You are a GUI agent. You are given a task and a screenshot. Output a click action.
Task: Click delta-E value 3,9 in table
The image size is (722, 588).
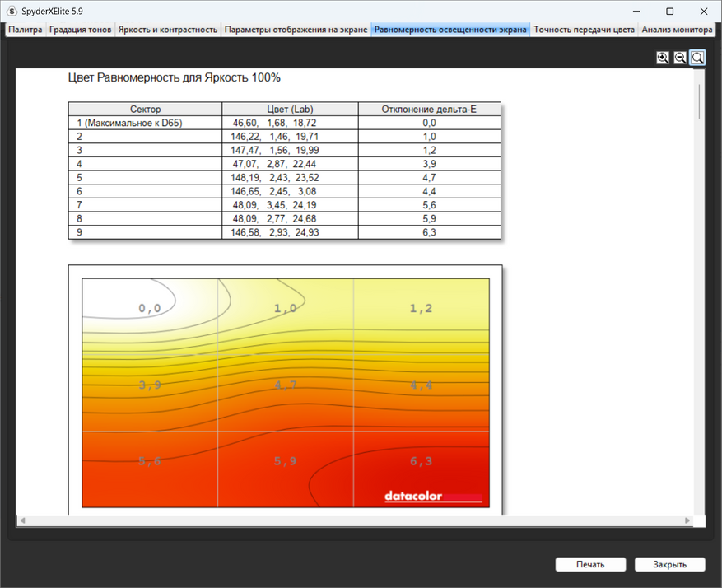(x=429, y=164)
